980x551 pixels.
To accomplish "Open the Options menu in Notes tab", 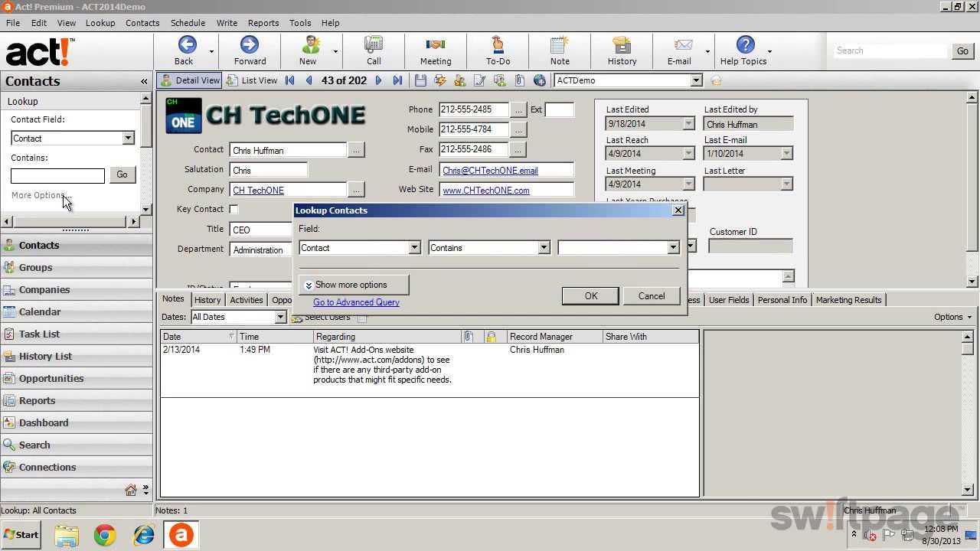I will pyautogui.click(x=952, y=317).
